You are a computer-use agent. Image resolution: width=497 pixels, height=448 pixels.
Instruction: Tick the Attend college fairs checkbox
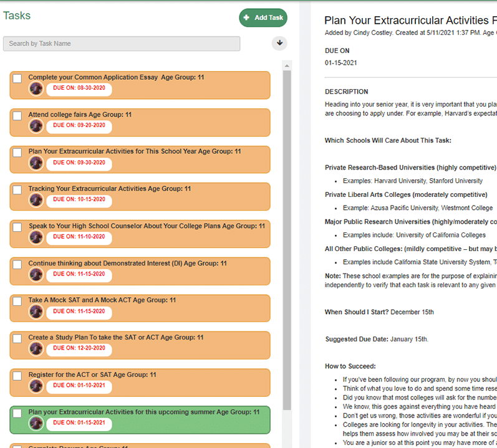tap(17, 115)
